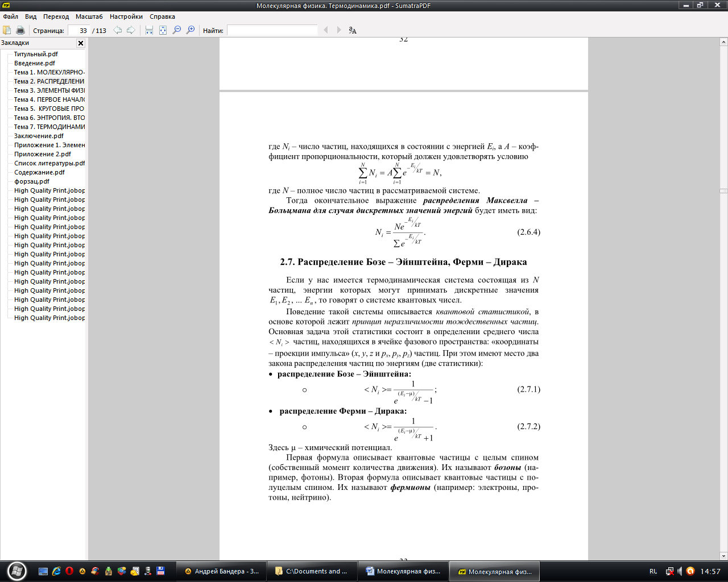The image size is (728, 582).
Task: Click the network connection tray icon
Action: (x=669, y=571)
